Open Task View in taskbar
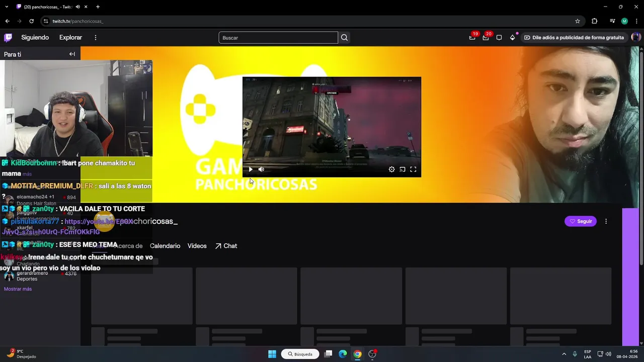 point(328,354)
